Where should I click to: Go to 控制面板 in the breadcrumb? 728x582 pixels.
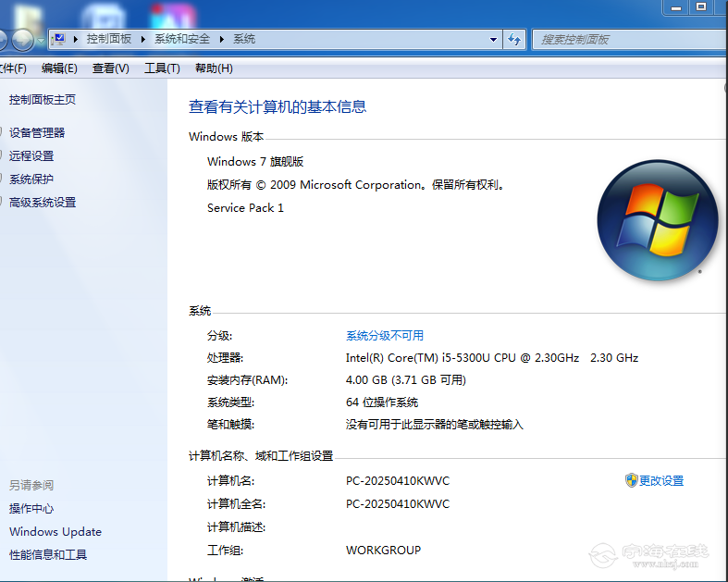[x=109, y=39]
